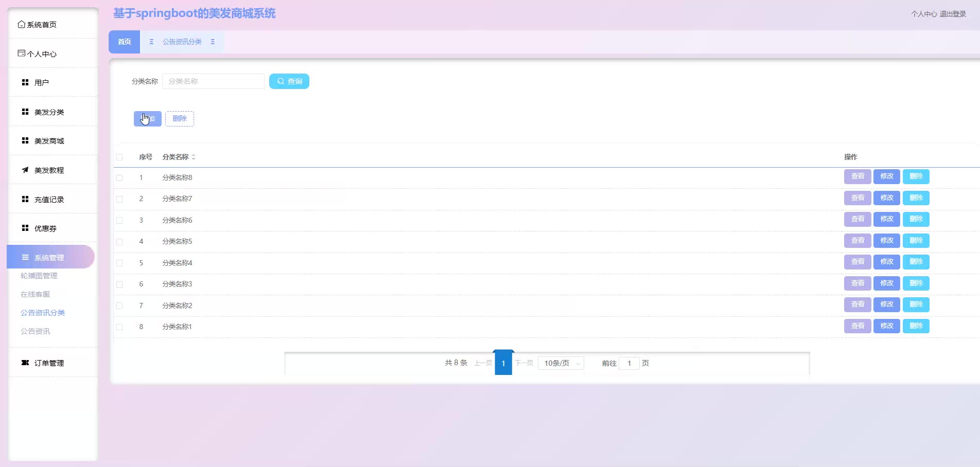Click 删除 for row 分类名称6
980x467 pixels.
pyautogui.click(x=916, y=219)
